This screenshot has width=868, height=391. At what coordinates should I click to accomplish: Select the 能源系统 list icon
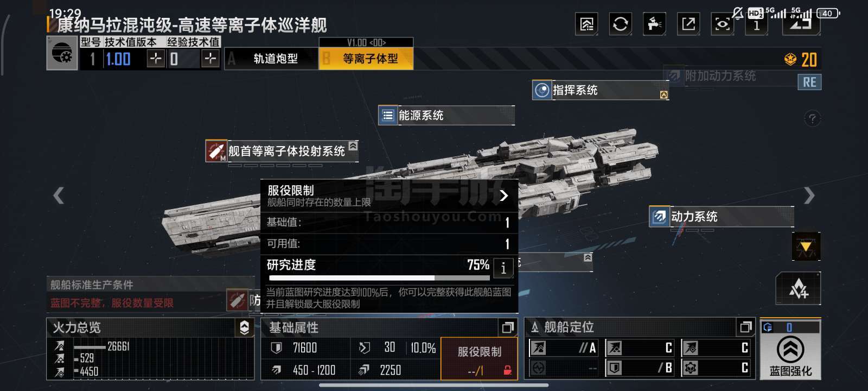tap(388, 115)
